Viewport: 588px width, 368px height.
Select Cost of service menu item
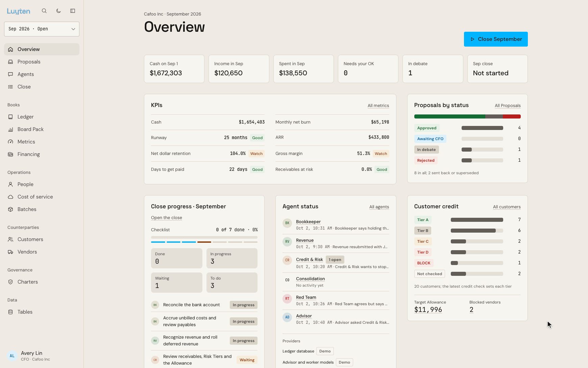coord(35,197)
